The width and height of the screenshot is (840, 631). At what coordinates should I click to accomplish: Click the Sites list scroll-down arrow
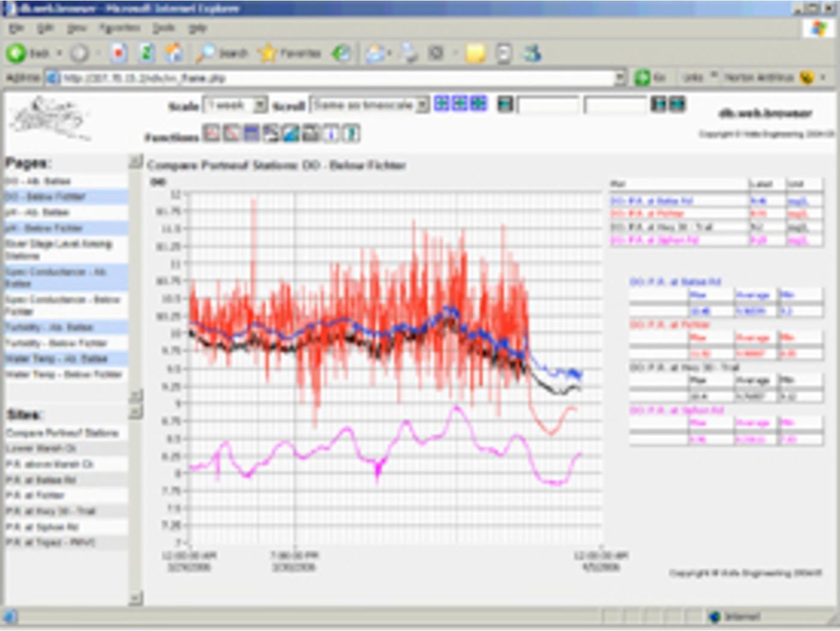[136, 598]
